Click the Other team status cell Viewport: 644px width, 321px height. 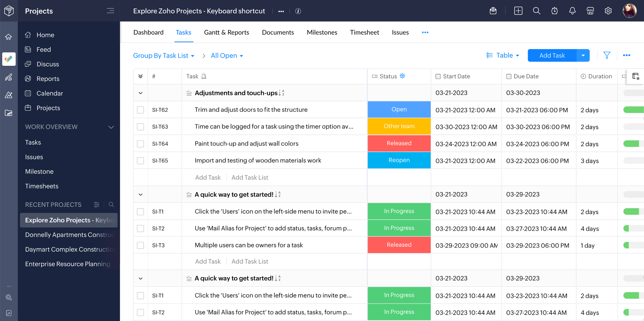(x=399, y=126)
